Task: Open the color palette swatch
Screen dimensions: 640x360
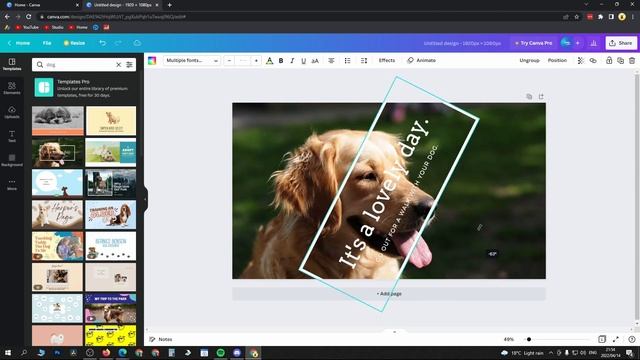Action: point(152,60)
